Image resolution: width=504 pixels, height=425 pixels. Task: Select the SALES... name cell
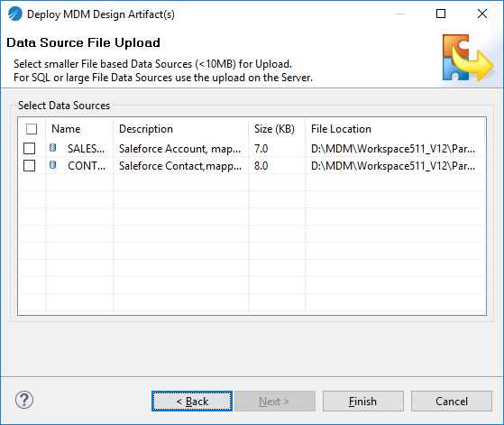(86, 149)
